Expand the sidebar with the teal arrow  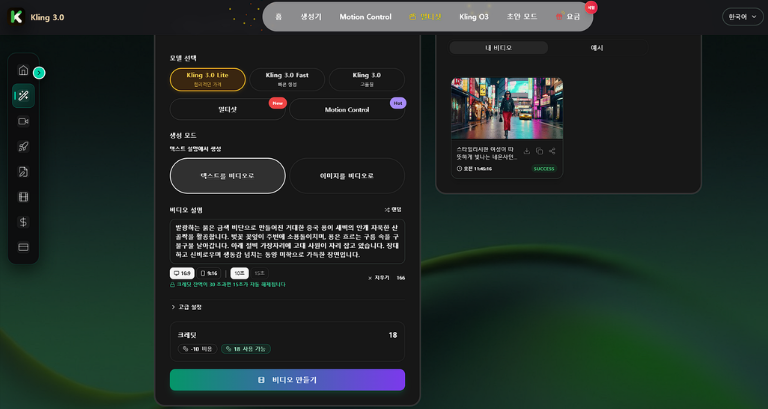(39, 73)
